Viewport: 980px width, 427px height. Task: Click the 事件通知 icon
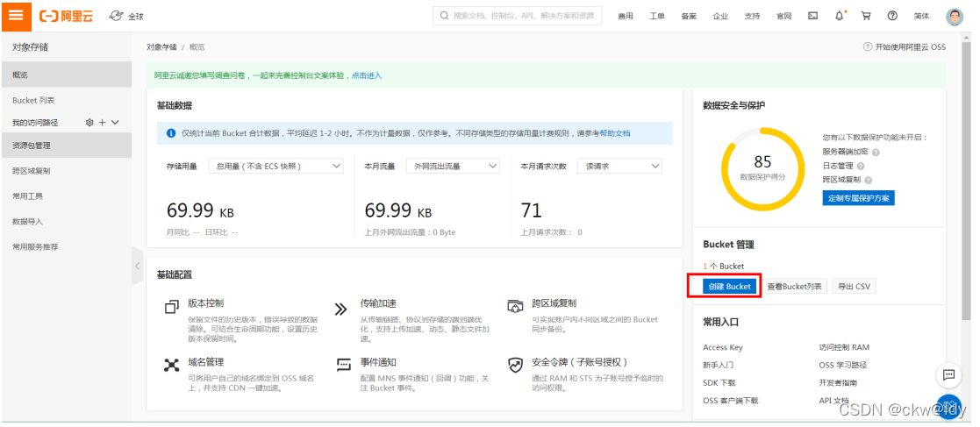[345, 366]
